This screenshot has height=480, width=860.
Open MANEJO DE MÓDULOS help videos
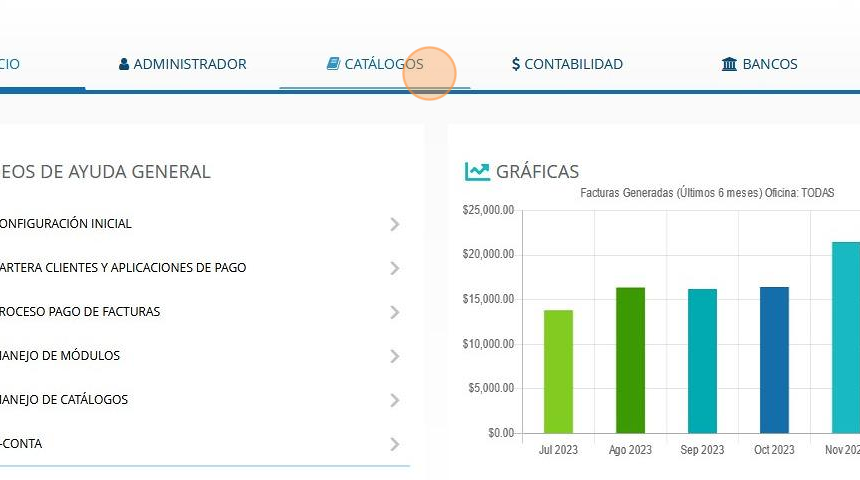[x=203, y=355]
